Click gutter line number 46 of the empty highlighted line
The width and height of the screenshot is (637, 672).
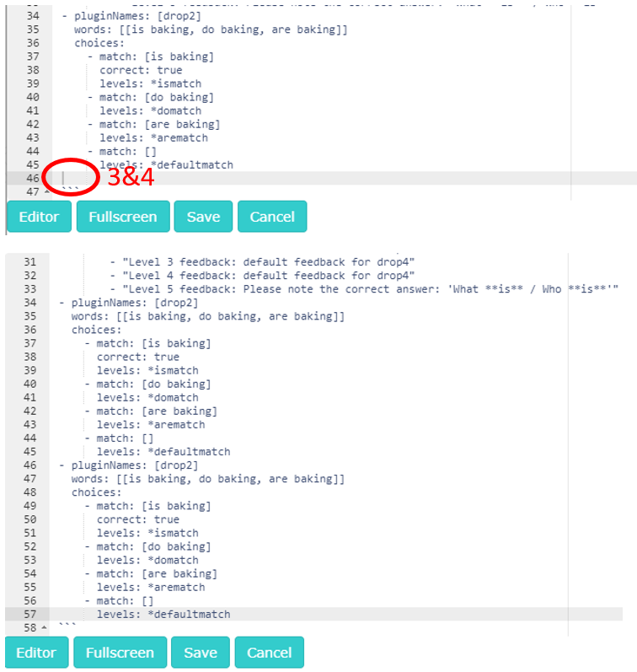tap(33, 178)
